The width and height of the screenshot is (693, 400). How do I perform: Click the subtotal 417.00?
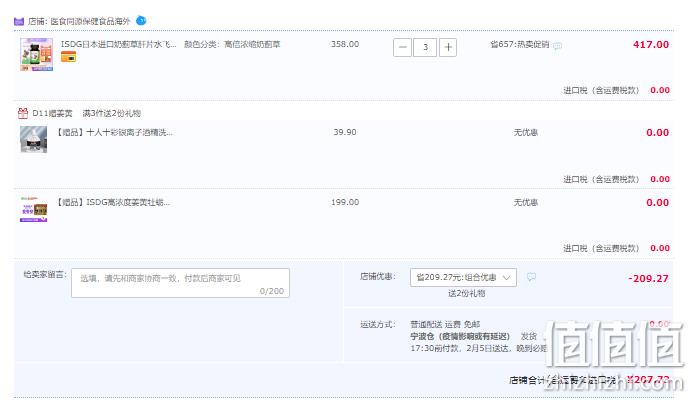pyautogui.click(x=651, y=44)
